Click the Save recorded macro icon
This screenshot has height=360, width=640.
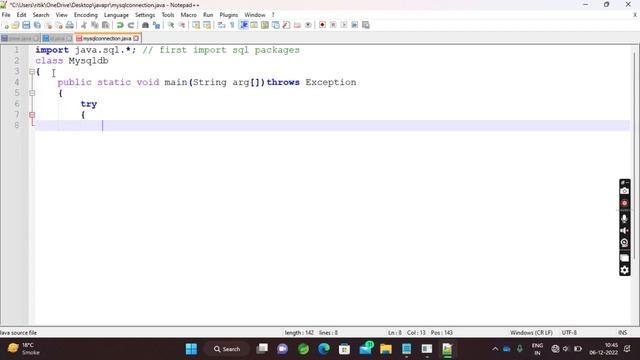(x=366, y=25)
